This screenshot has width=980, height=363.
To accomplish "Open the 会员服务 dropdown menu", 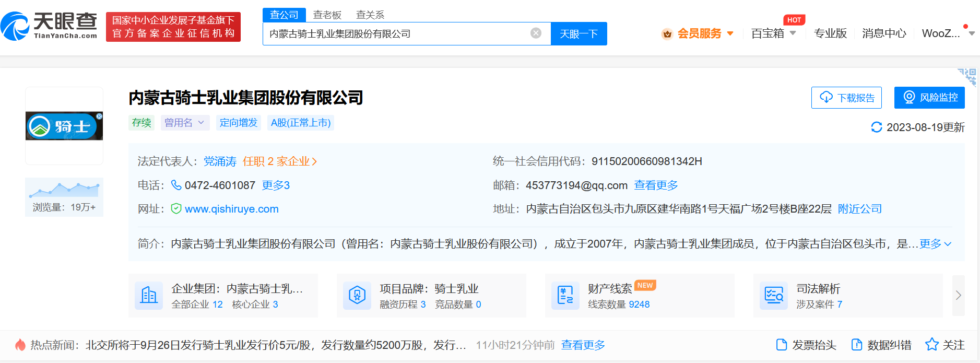I will click(699, 33).
